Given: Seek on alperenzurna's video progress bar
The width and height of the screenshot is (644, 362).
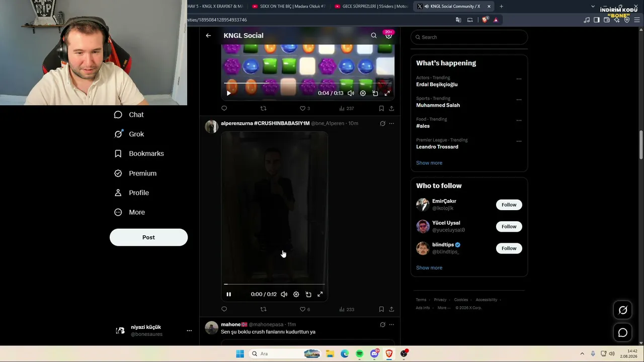Looking at the screenshot, I should 274,284.
